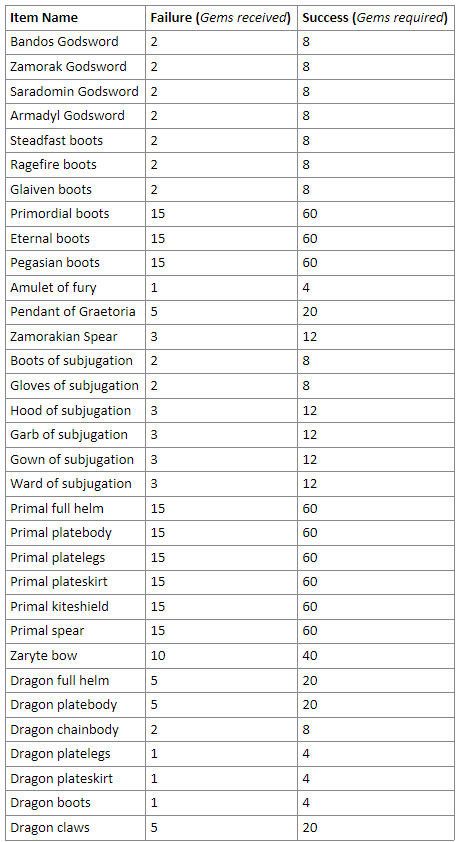The height and width of the screenshot is (842, 461).
Task: Click the Primordial boots item name
Action: tap(60, 214)
